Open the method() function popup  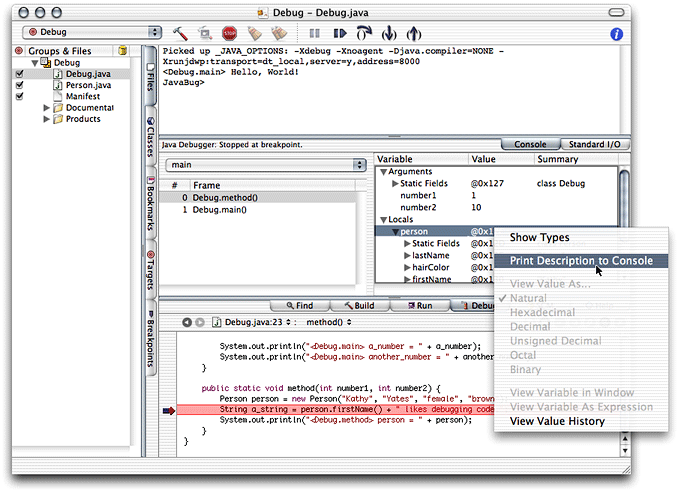(329, 322)
